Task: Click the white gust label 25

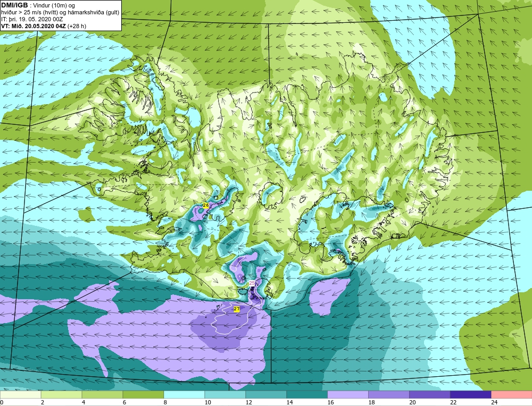Action: click(252, 283)
